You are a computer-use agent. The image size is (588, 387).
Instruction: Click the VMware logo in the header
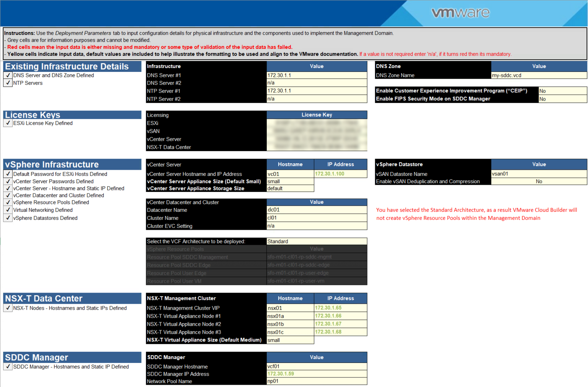click(460, 13)
